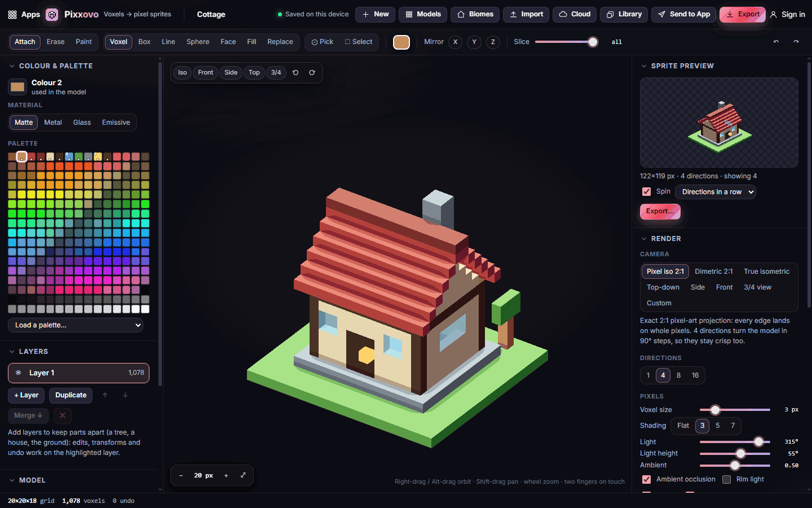The image size is (812, 508).
Task: Open the Library
Action: click(624, 14)
